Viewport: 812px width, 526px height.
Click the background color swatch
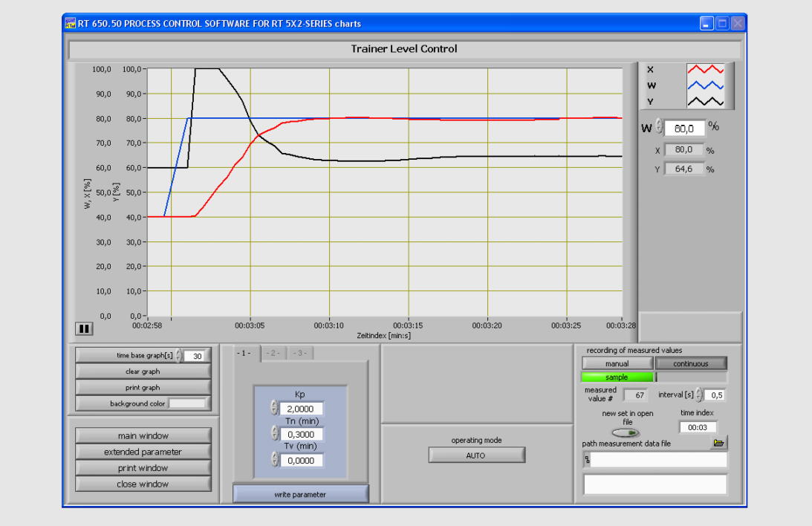point(186,403)
